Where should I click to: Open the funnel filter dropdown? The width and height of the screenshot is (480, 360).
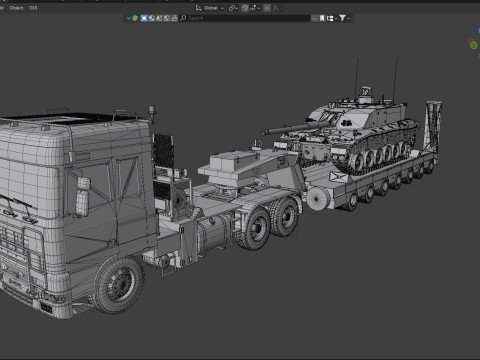pyautogui.click(x=344, y=18)
